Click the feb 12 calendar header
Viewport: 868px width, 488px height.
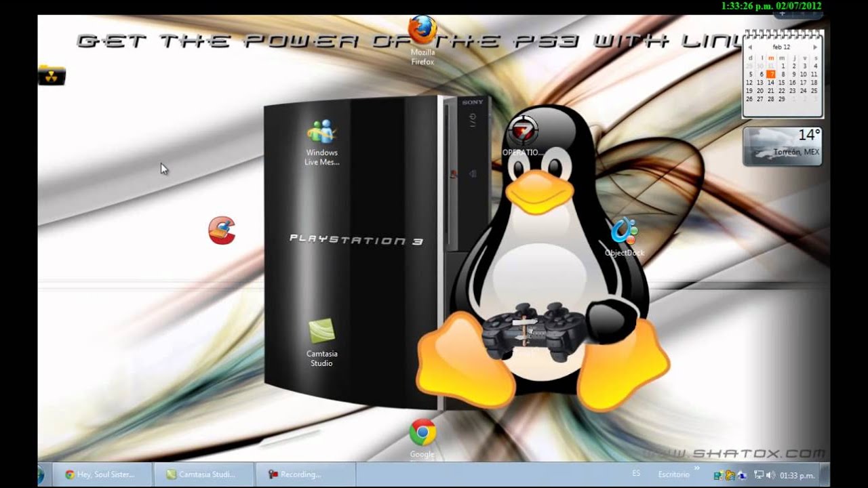click(781, 47)
